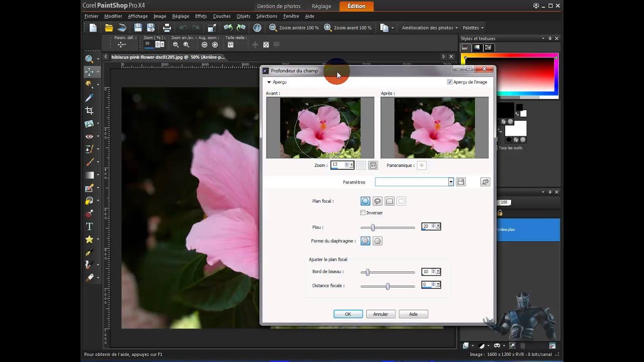Click Zoom arrière 100 %
The image size is (644, 362).
click(294, 28)
